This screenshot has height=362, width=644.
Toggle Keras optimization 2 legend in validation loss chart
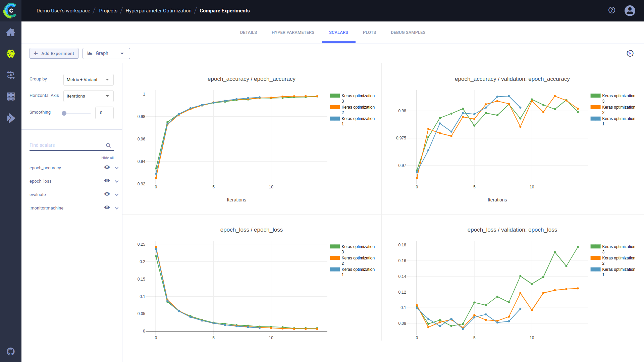(613, 260)
